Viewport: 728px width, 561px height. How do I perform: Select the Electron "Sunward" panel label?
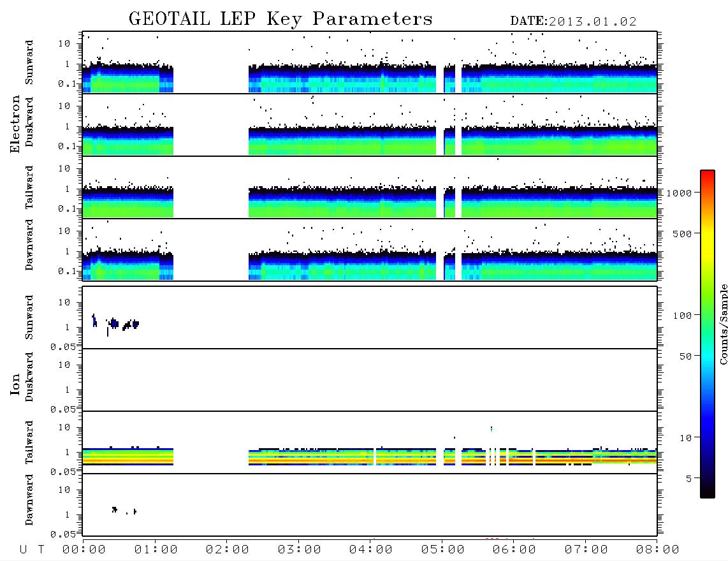29,62
